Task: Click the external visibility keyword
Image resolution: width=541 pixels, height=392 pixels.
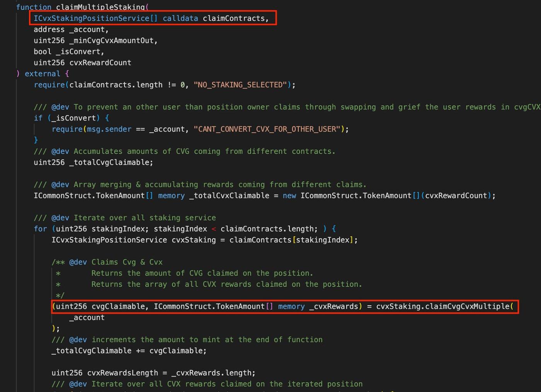Action: pos(43,73)
